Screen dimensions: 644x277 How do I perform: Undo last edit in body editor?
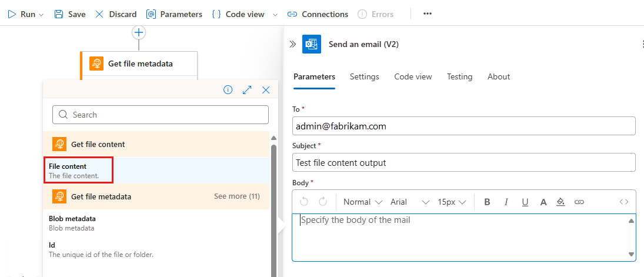pos(304,202)
